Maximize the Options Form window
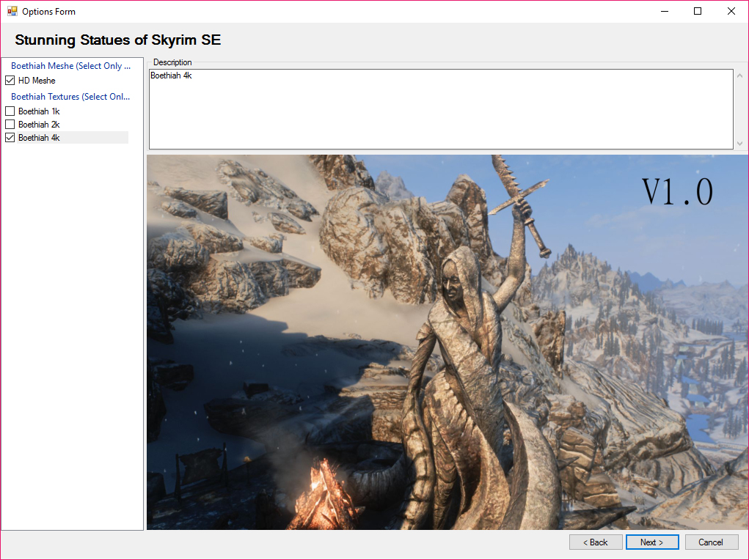 point(698,11)
